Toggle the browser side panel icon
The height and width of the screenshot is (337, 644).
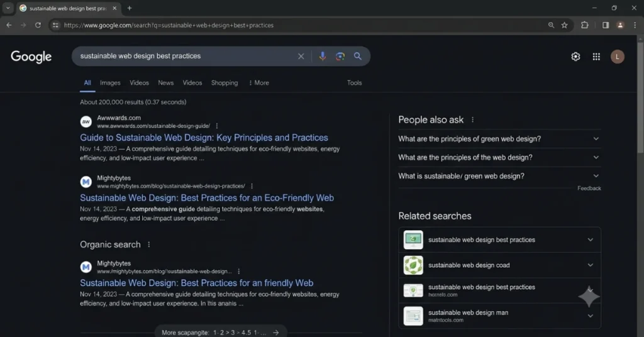[x=606, y=25]
